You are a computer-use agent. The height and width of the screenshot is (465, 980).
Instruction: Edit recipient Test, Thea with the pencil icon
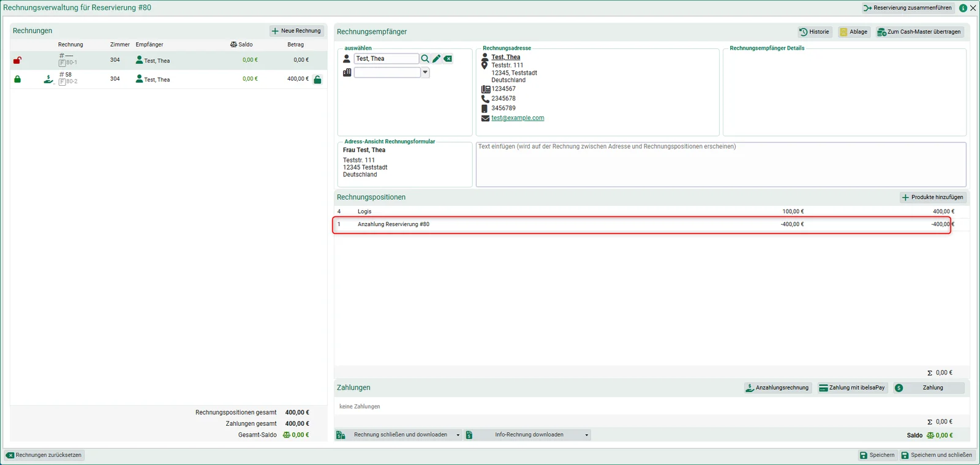tap(436, 59)
